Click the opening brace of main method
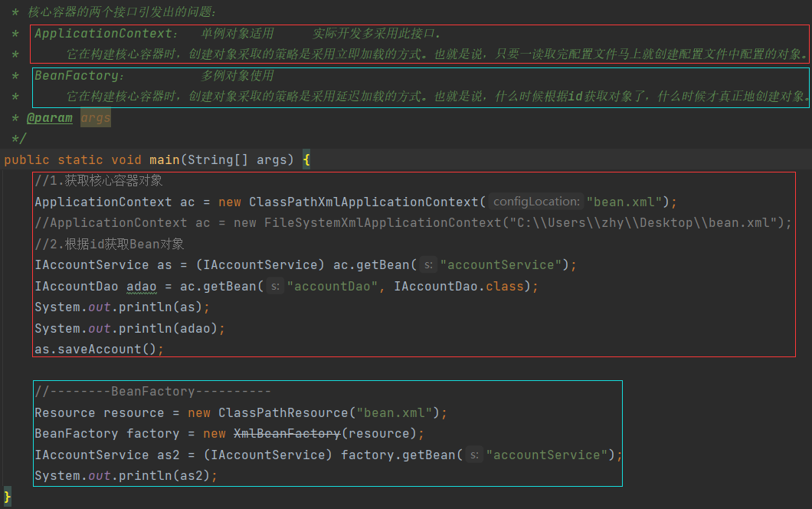The width and height of the screenshot is (812, 509). point(306,159)
